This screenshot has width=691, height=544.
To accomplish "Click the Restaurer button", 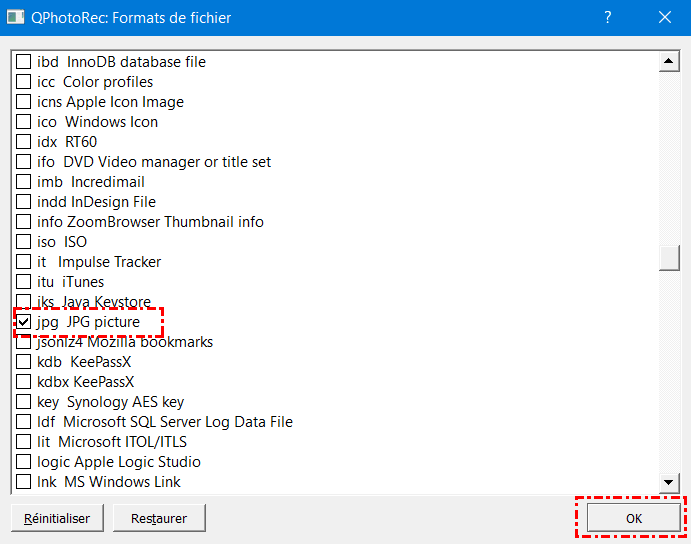I will tap(158, 518).
